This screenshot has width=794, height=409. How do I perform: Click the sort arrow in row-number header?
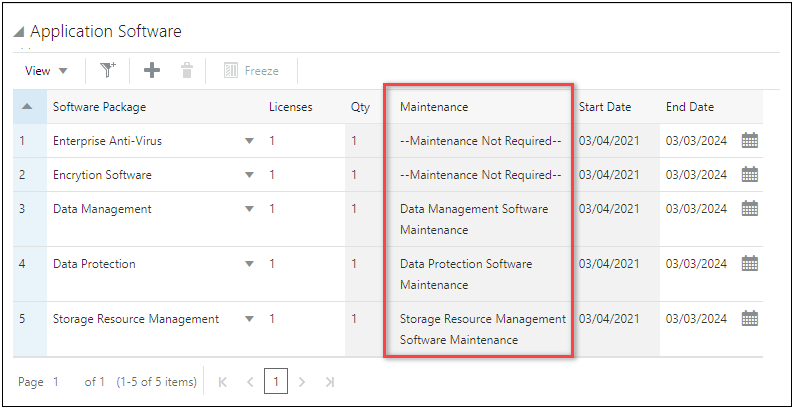pyautogui.click(x=27, y=107)
